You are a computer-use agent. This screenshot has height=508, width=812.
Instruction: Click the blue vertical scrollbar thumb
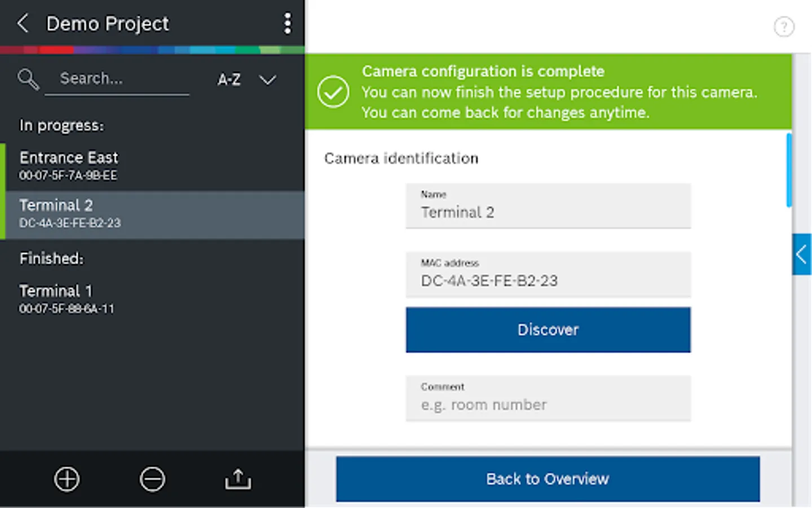tap(789, 170)
